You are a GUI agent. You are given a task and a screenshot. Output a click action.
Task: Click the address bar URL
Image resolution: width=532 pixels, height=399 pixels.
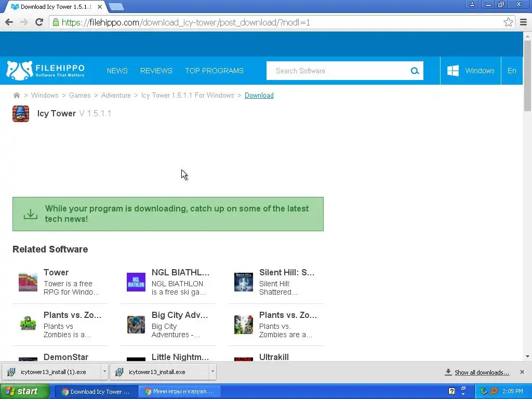coord(185,22)
